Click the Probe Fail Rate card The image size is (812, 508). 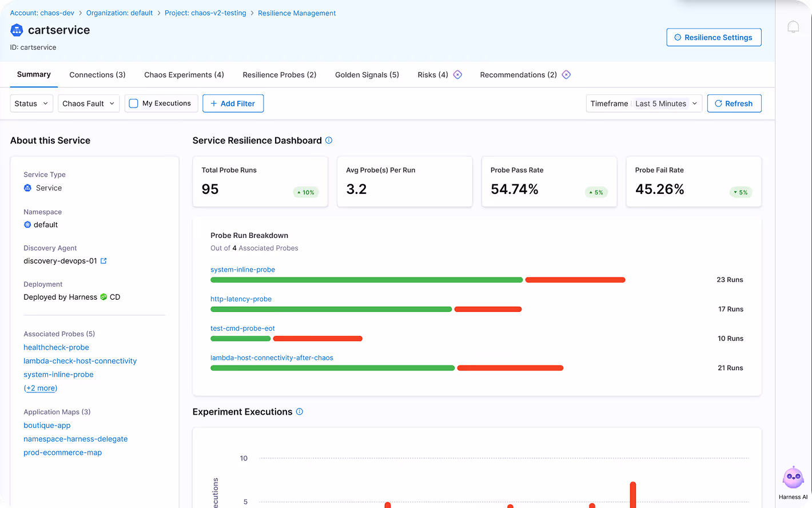point(694,181)
